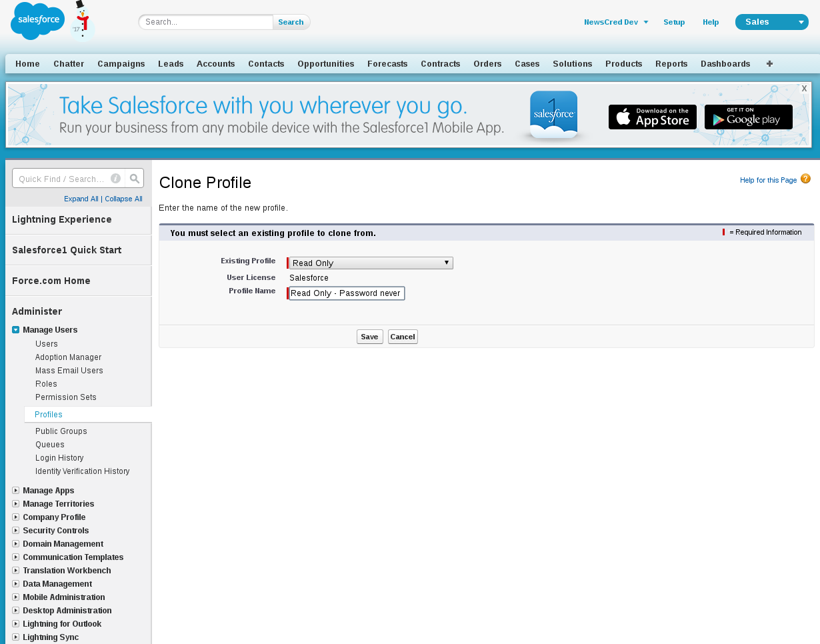Open the Products tab
Viewport: 820px width, 644px height.
point(624,64)
